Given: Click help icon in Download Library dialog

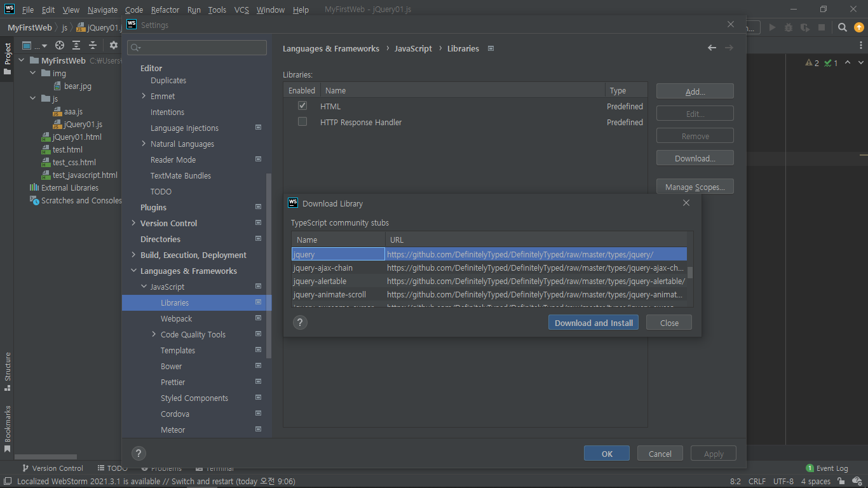Looking at the screenshot, I should 300,322.
